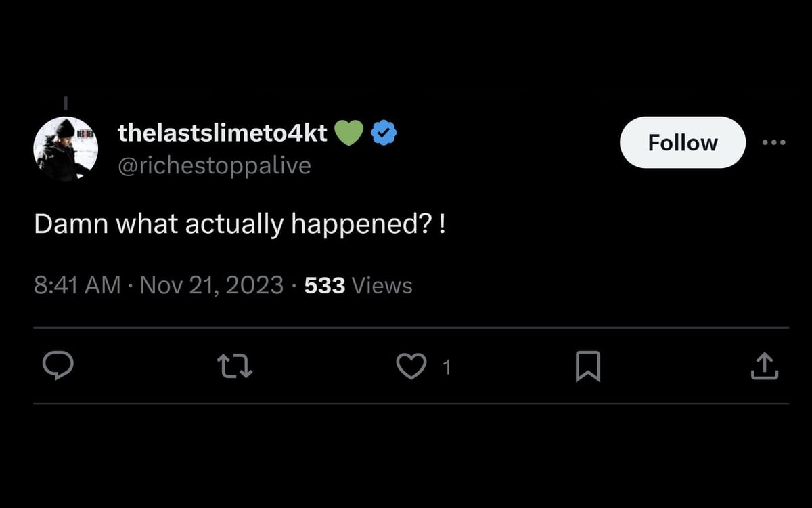Click the word "Views" beside 533
The height and width of the screenshot is (508, 812).
382,285
